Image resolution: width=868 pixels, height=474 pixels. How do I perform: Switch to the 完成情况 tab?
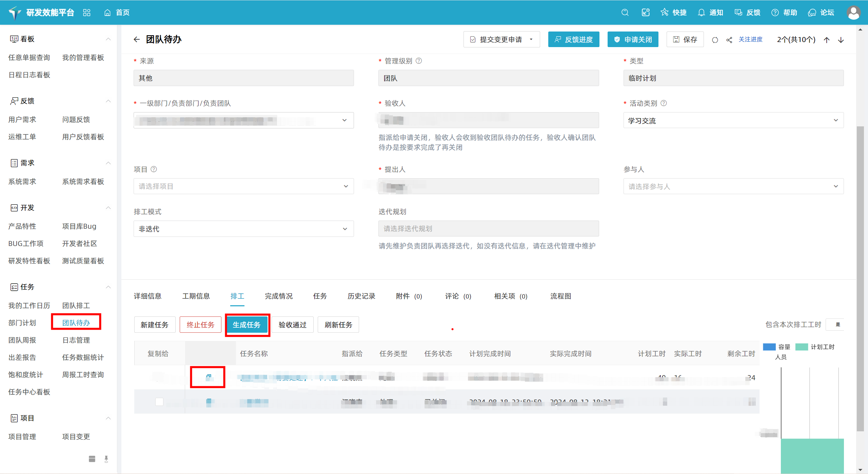point(278,296)
